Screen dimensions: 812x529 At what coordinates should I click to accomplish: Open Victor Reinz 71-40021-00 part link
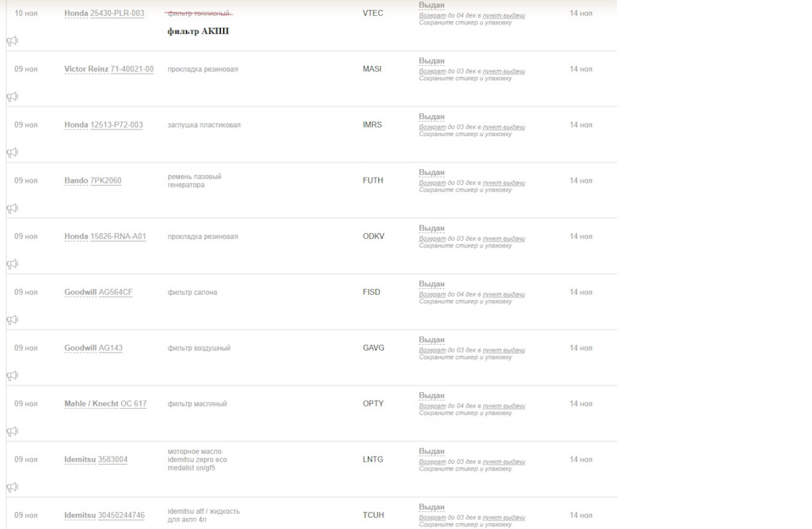pyautogui.click(x=132, y=69)
